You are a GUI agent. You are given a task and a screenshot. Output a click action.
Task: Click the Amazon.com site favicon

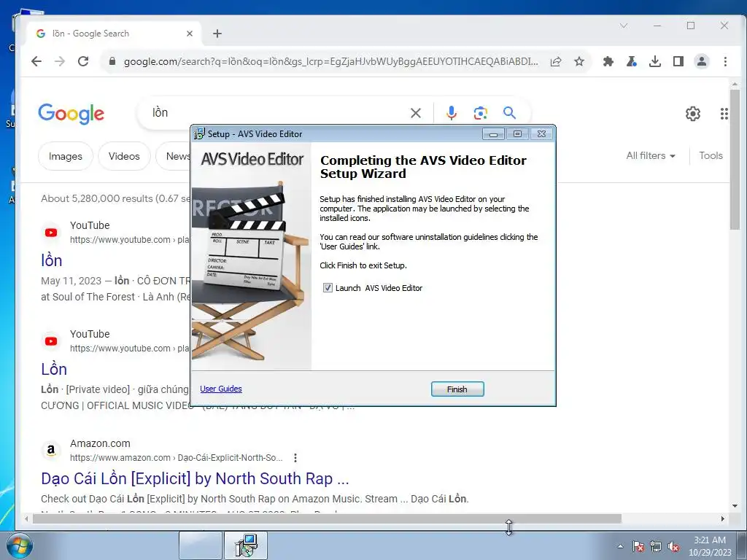[x=51, y=450]
